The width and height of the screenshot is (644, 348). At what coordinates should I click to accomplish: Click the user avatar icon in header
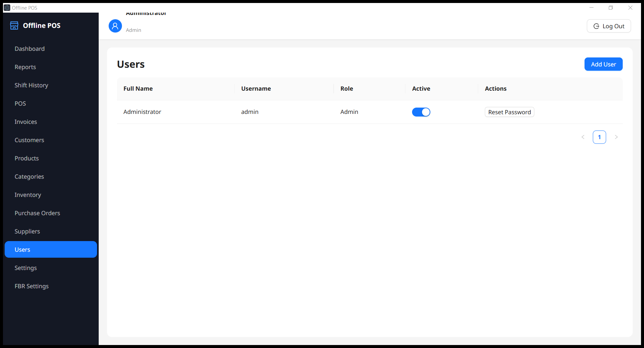click(x=115, y=26)
